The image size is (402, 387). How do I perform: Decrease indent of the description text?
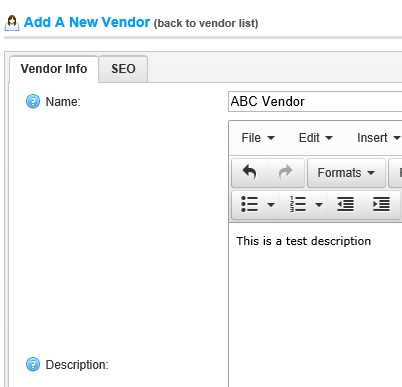tap(346, 204)
